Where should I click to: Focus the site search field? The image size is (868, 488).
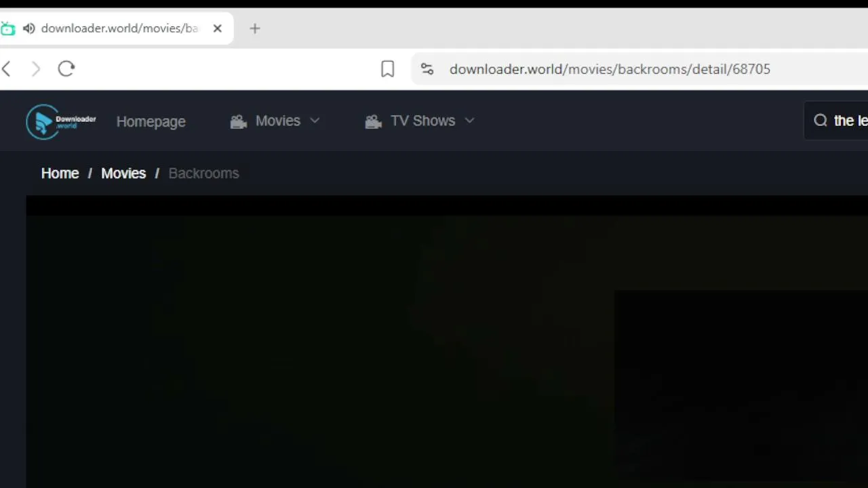pyautogui.click(x=836, y=121)
